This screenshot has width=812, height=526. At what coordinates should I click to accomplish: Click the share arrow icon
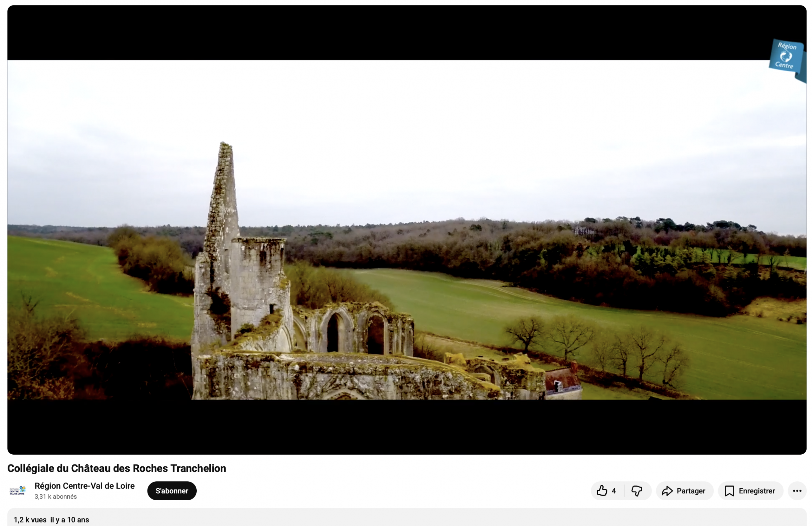pos(667,490)
